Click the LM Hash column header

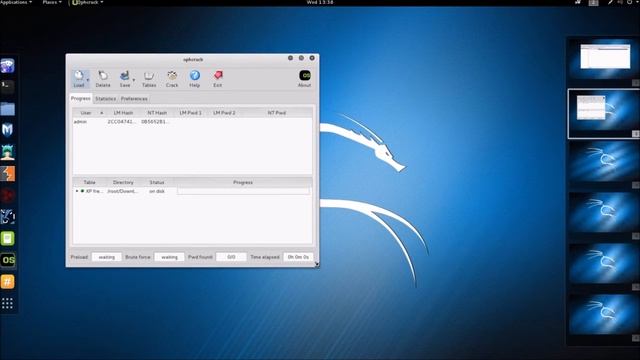point(123,113)
